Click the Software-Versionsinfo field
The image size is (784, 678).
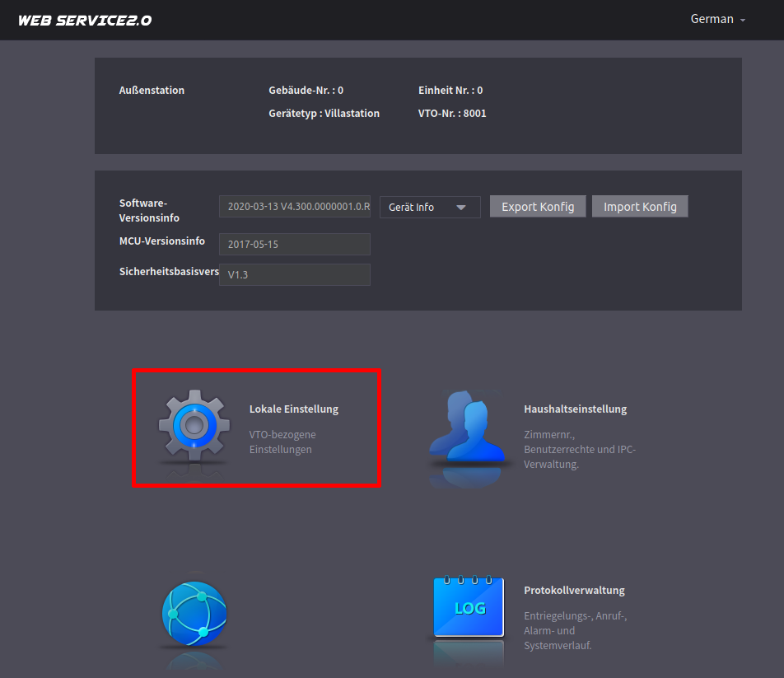pyautogui.click(x=295, y=207)
